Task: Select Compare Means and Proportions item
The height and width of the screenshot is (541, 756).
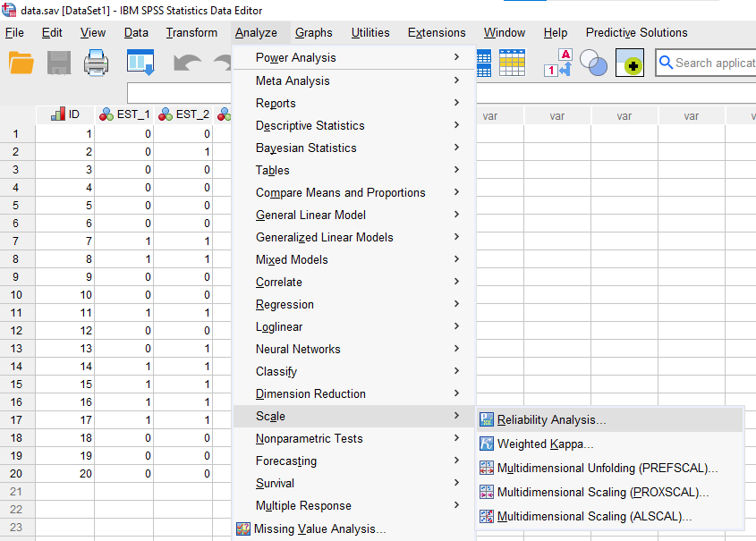Action: click(354, 192)
